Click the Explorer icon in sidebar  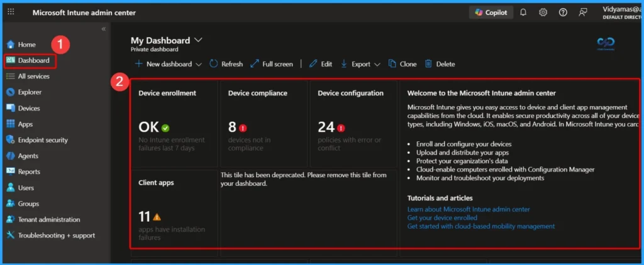point(11,92)
